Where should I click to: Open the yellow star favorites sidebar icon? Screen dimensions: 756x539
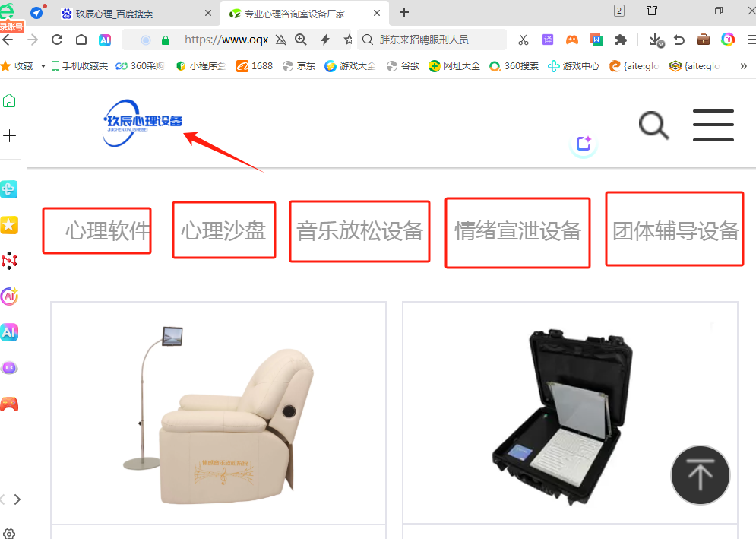click(x=9, y=225)
